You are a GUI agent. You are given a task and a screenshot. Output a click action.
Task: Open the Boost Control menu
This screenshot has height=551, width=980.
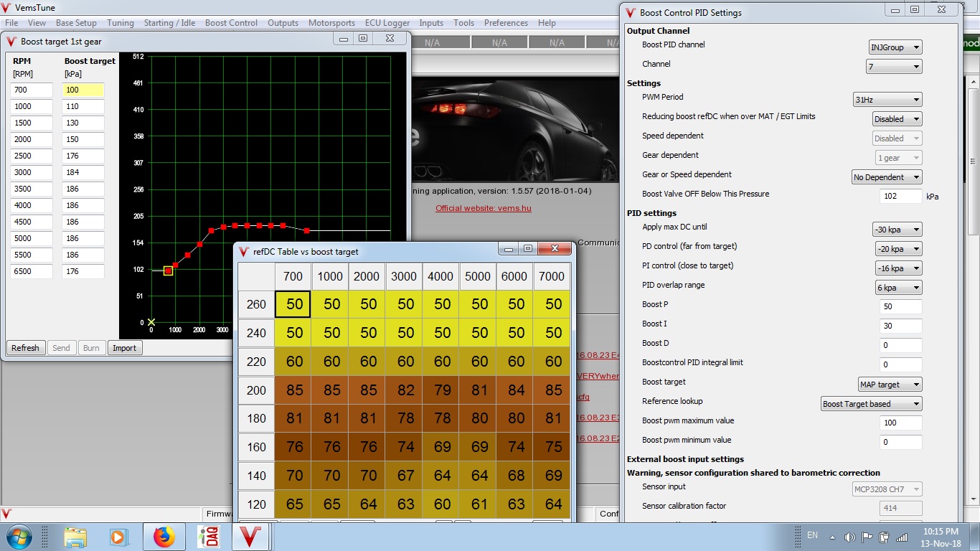tap(231, 23)
